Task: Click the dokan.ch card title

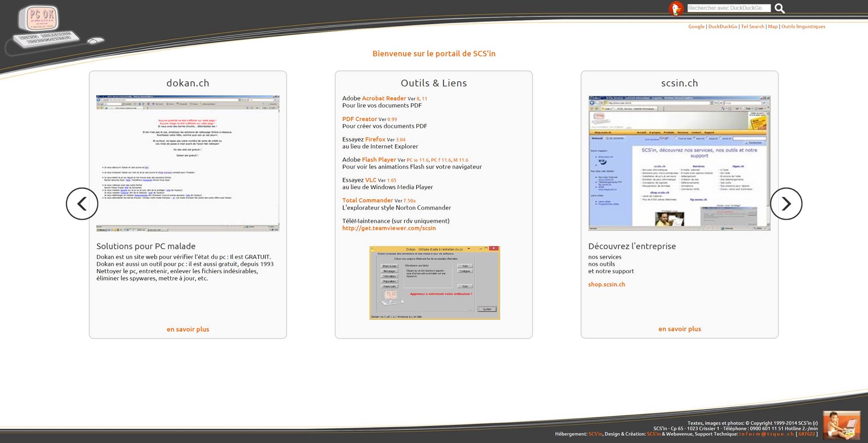Action: [x=188, y=83]
